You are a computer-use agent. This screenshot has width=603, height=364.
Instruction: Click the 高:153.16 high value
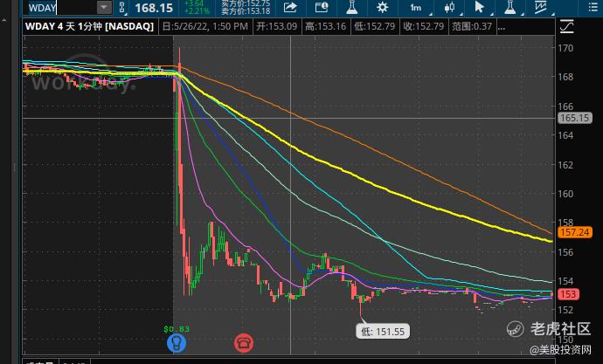pyautogui.click(x=326, y=26)
